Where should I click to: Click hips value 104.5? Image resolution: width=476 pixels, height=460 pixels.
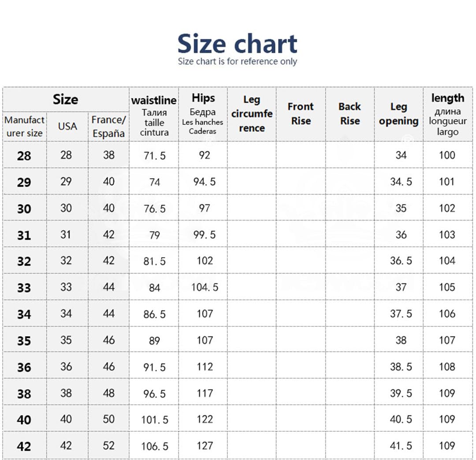click(205, 287)
